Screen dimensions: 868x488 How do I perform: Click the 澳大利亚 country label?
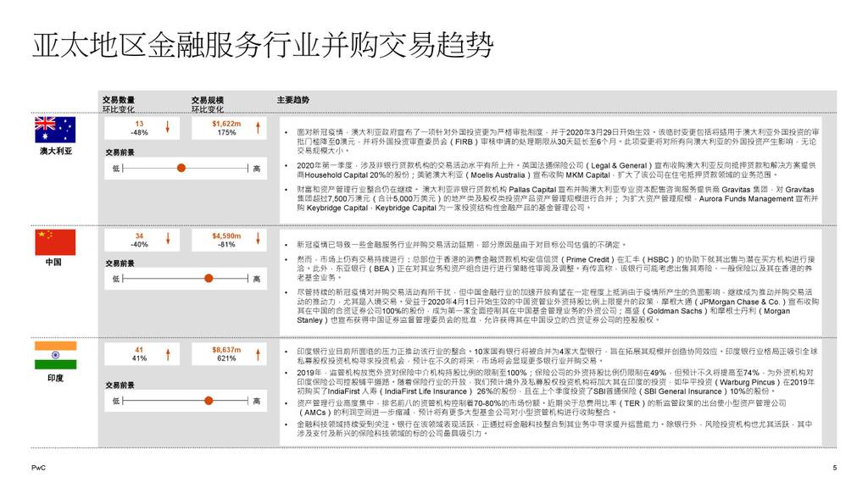pos(55,151)
